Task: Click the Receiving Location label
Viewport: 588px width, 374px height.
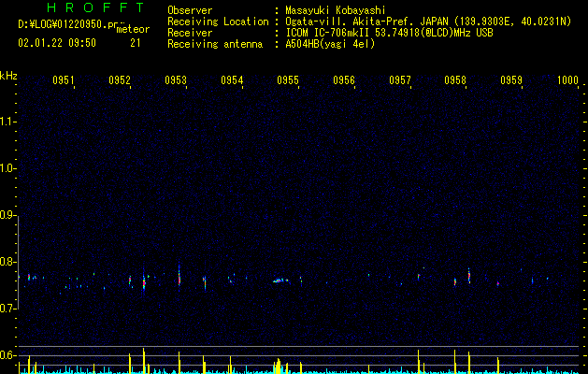Action: pos(218,22)
